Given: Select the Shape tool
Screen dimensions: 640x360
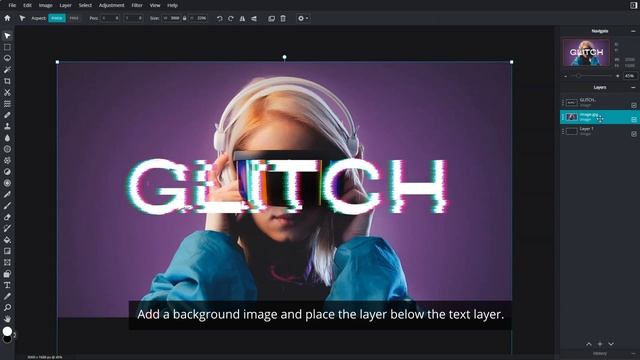Looking at the screenshot, I should [x=7, y=274].
